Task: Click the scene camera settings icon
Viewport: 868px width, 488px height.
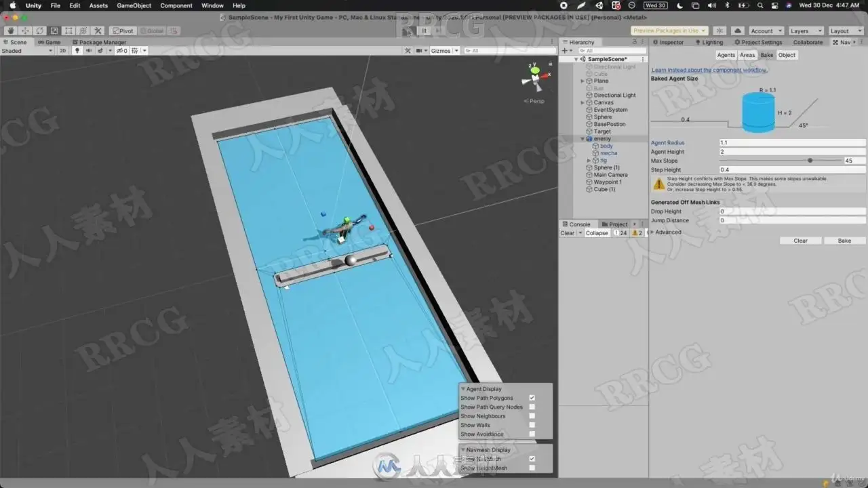Action: (420, 50)
